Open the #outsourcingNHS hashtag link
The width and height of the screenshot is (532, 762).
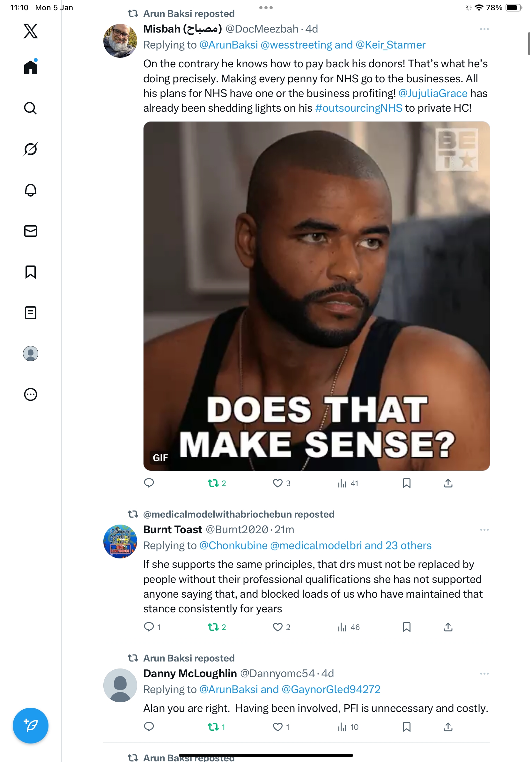pos(358,108)
